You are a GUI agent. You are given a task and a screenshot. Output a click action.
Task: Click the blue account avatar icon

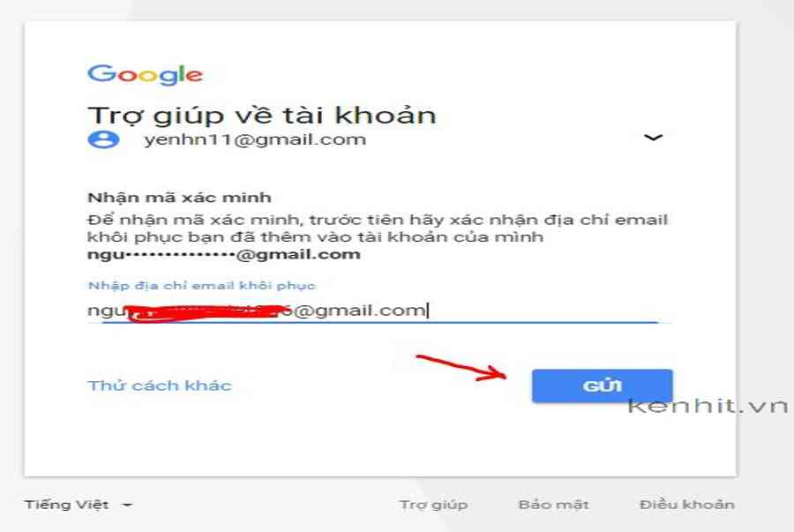[104, 139]
